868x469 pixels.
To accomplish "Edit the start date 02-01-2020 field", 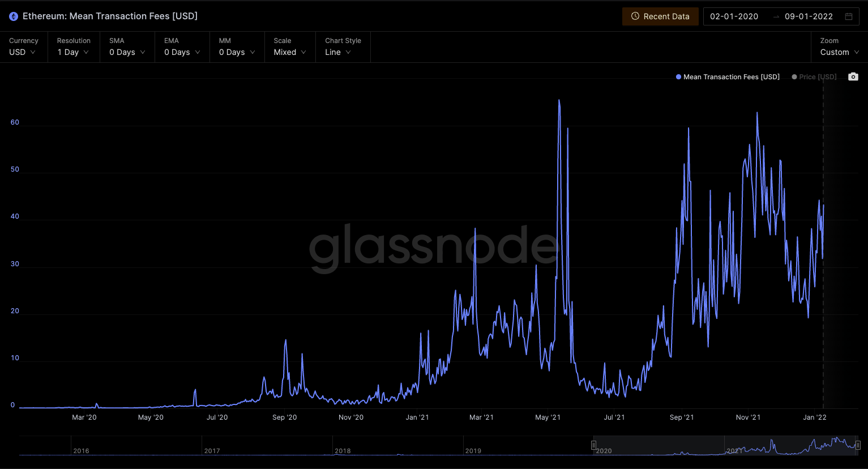I will [x=734, y=16].
